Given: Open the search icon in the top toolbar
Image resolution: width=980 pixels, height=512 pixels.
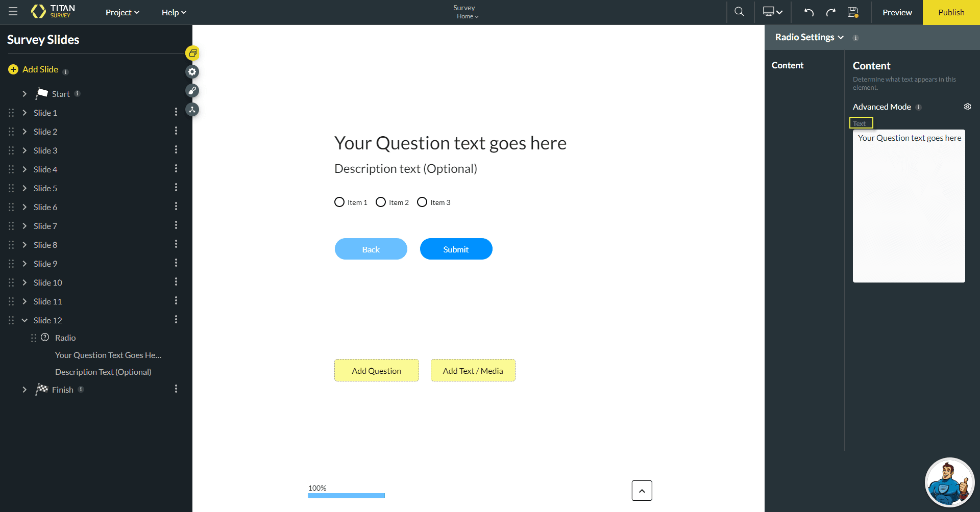Looking at the screenshot, I should [x=739, y=12].
